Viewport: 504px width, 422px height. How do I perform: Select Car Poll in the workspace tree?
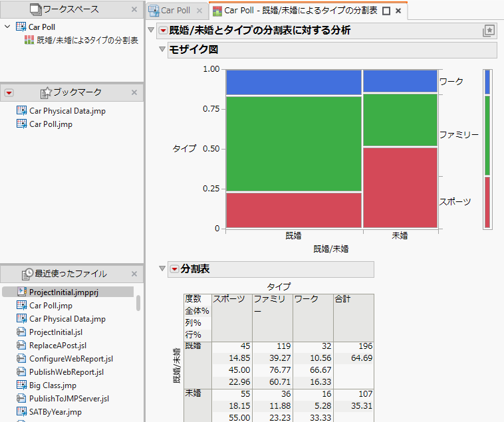point(42,27)
